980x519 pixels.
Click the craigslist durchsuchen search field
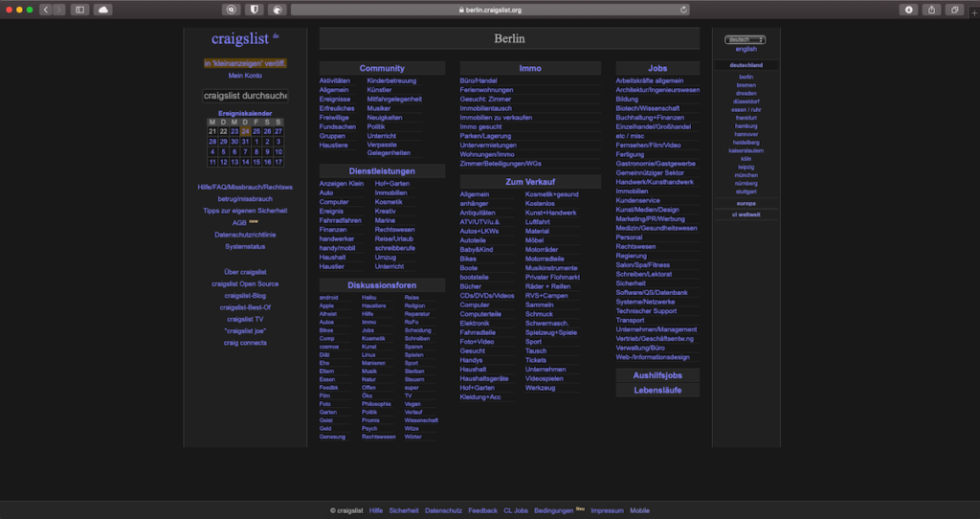pyautogui.click(x=245, y=96)
